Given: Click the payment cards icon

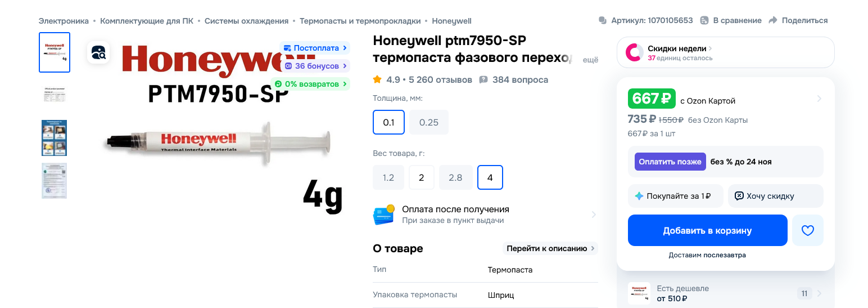Looking at the screenshot, I should pyautogui.click(x=383, y=215).
